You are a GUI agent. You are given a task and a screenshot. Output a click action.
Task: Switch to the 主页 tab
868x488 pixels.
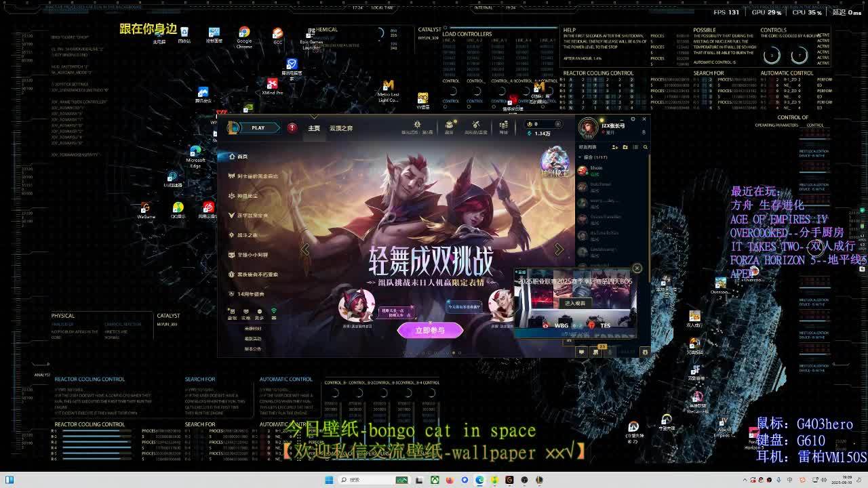tap(314, 128)
